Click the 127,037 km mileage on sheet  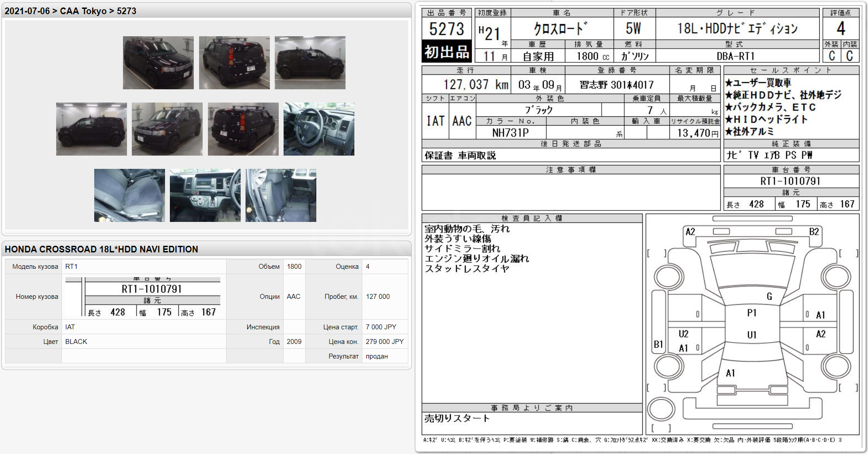(x=476, y=84)
